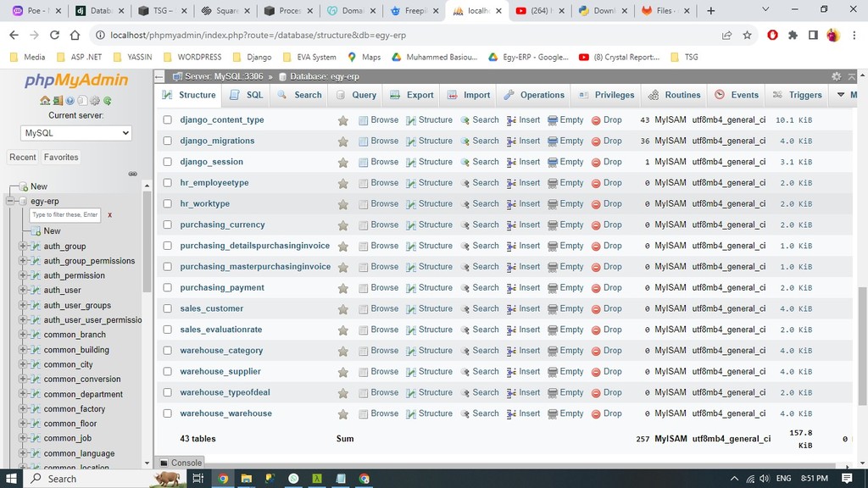The height and width of the screenshot is (488, 868).
Task: Open page settings gear at top right
Action: (x=836, y=76)
